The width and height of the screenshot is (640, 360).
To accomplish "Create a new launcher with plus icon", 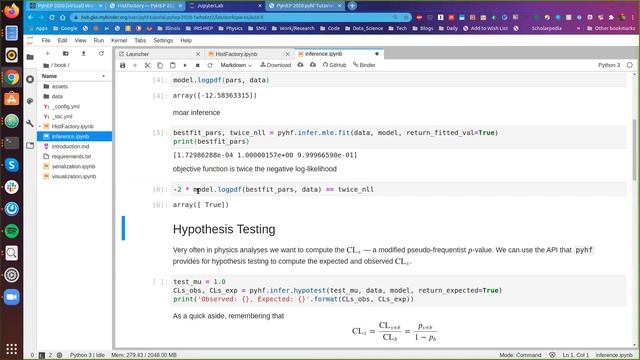I will click(47, 53).
